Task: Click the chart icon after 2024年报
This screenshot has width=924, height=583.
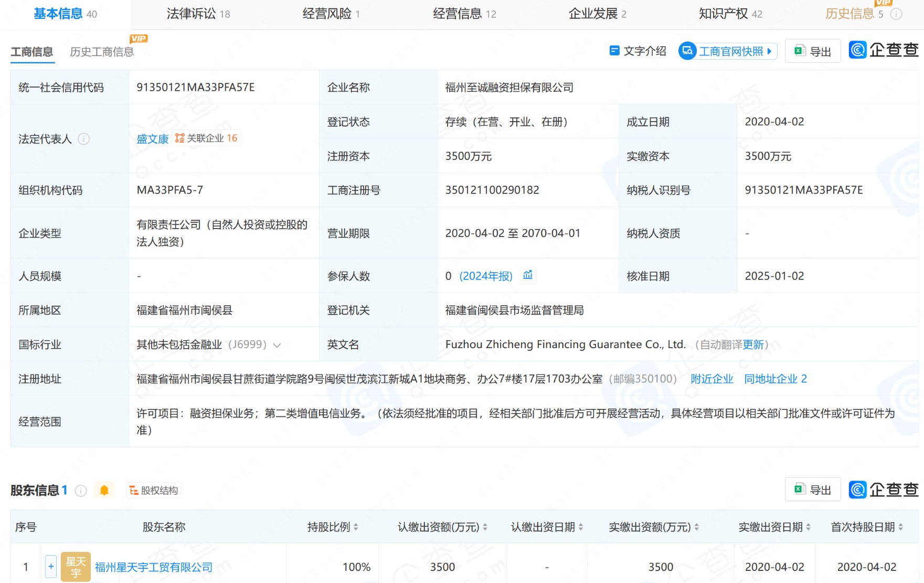Action: click(x=528, y=275)
